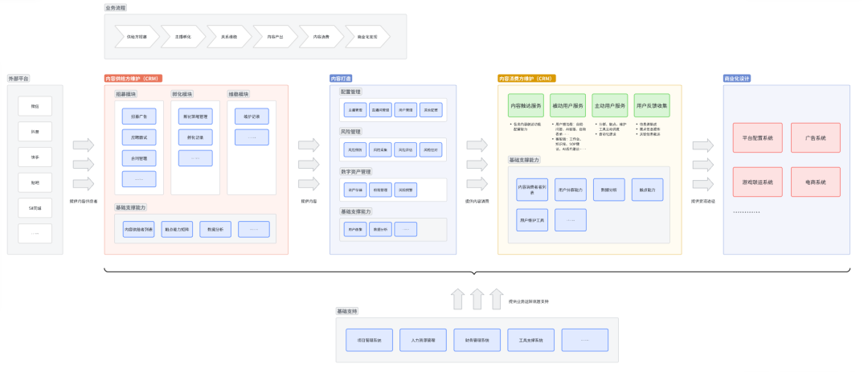Select the red 平台配置系统 box
This screenshot has width=868, height=372.
coord(758,137)
